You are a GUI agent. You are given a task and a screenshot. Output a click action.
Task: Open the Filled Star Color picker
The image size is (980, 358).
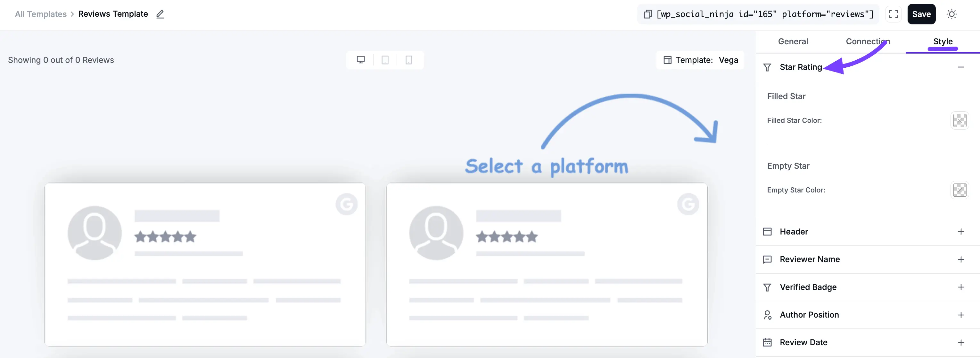(x=959, y=120)
